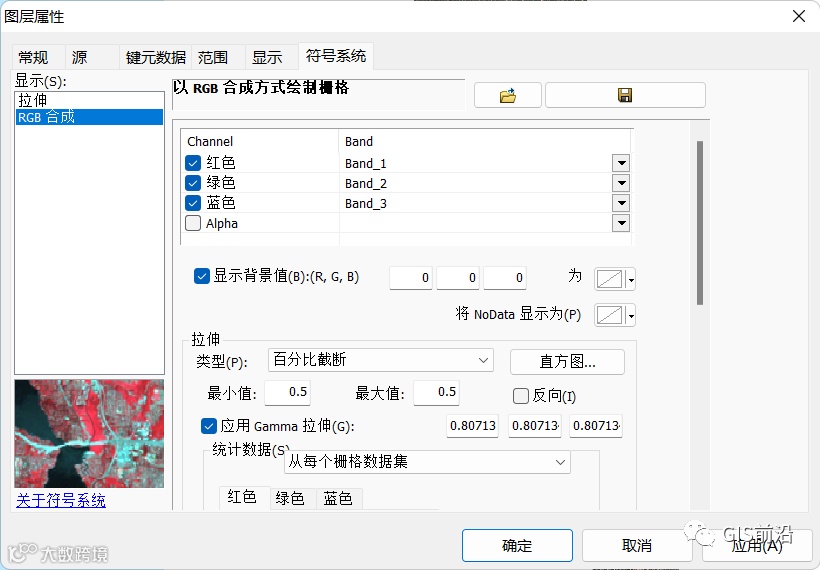Toggle the 绿色 channel checkbox
The width and height of the screenshot is (820, 570).
click(193, 183)
